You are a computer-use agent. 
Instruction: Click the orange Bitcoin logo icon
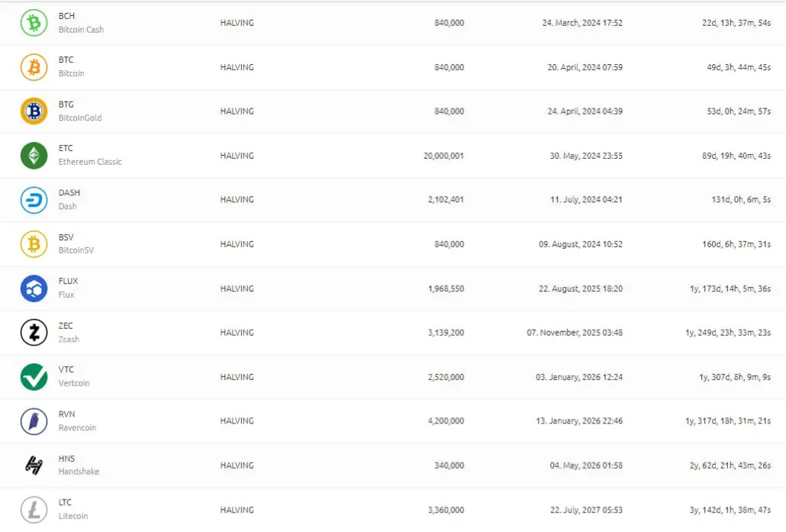click(34, 67)
